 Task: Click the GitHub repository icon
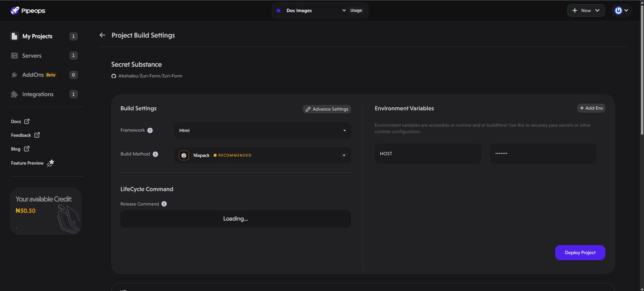114,76
